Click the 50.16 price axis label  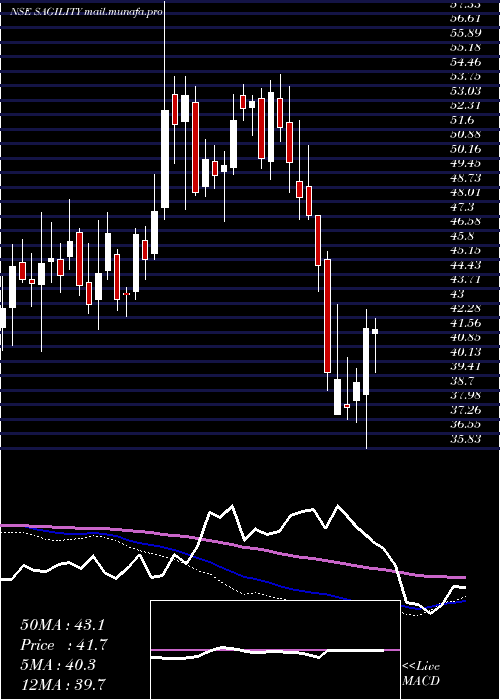(x=466, y=149)
